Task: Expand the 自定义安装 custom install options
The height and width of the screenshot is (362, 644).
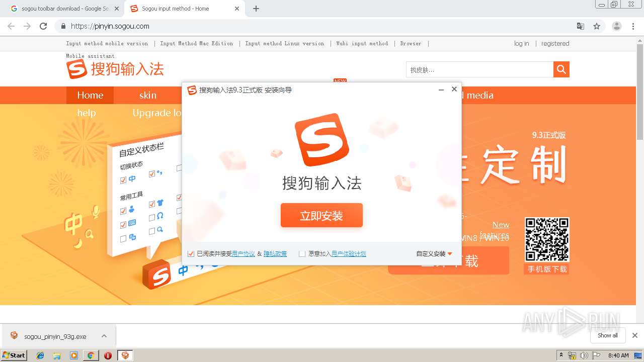Action: [x=434, y=254]
